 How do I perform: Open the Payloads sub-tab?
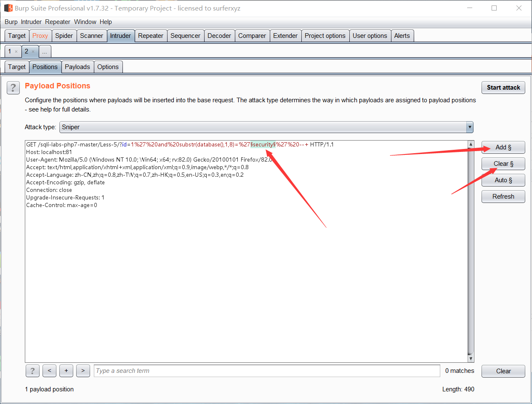pyautogui.click(x=77, y=67)
